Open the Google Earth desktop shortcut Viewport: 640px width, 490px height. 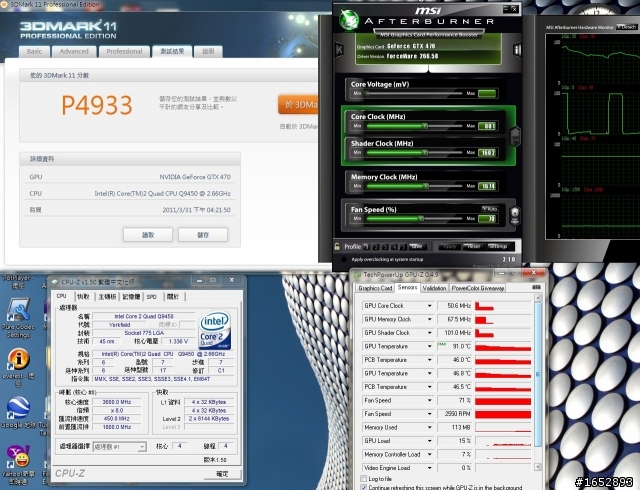click(x=18, y=412)
